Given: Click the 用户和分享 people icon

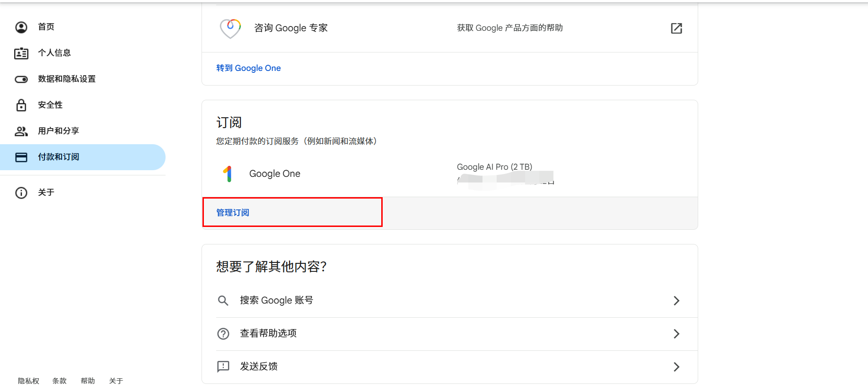Looking at the screenshot, I should point(21,131).
